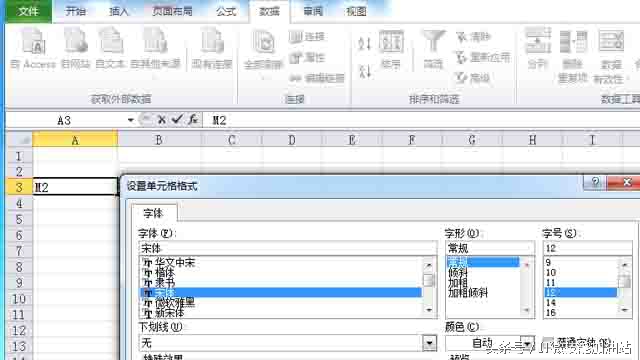Click the Reapply (重新应用) filter icon

[x=462, y=58]
